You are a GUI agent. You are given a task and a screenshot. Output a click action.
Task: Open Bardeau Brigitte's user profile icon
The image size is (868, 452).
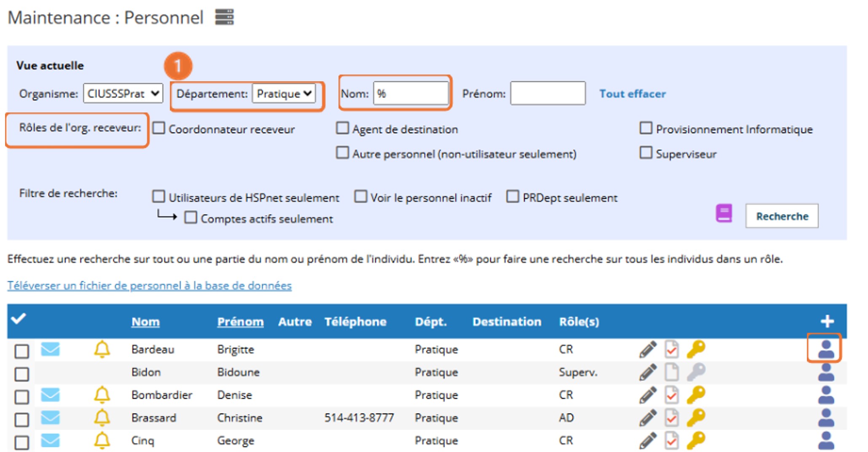pos(825,349)
